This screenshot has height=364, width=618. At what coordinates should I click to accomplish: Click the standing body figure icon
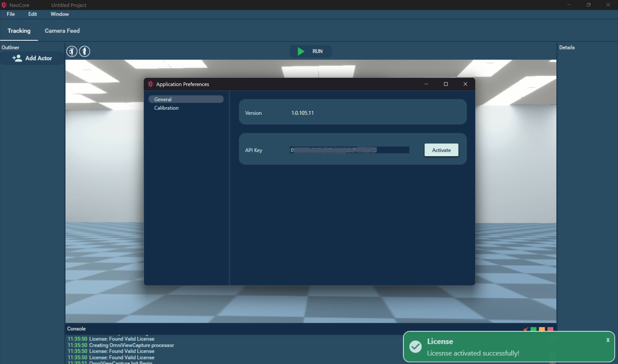(x=85, y=51)
